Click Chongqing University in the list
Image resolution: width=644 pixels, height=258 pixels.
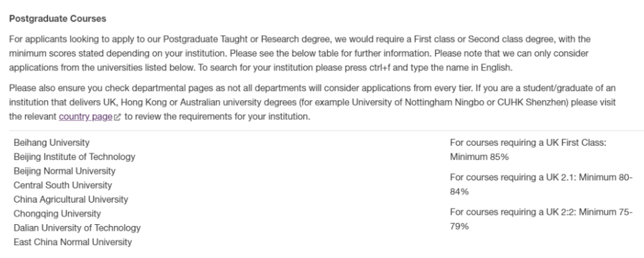point(57,214)
